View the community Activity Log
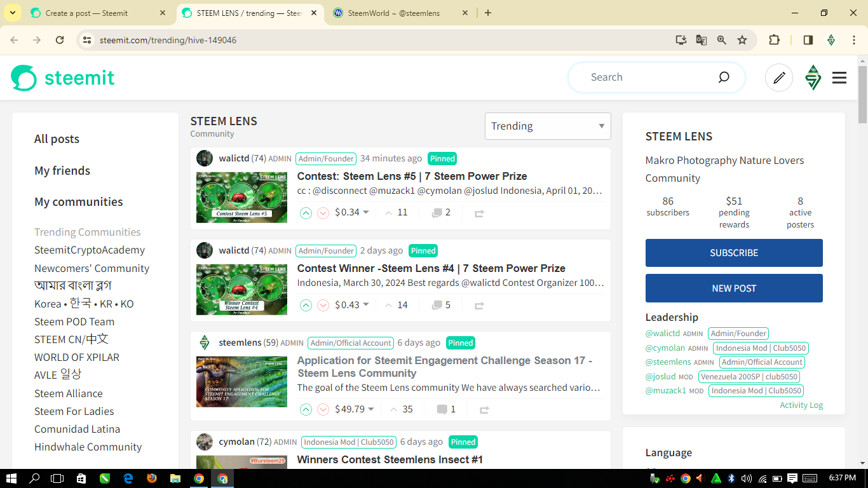Image resolution: width=868 pixels, height=488 pixels. (801, 405)
